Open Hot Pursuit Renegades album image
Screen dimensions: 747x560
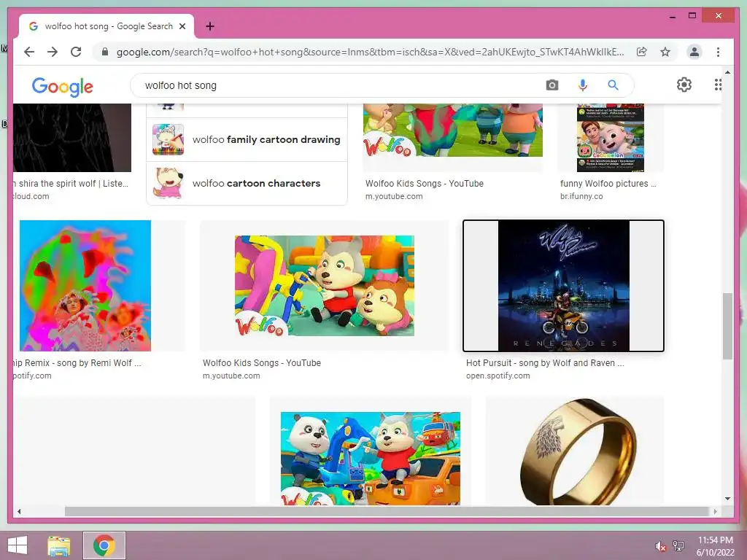(x=564, y=286)
